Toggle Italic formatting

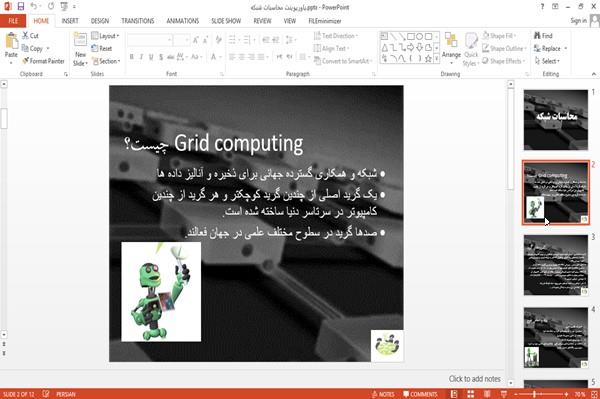tap(141, 57)
